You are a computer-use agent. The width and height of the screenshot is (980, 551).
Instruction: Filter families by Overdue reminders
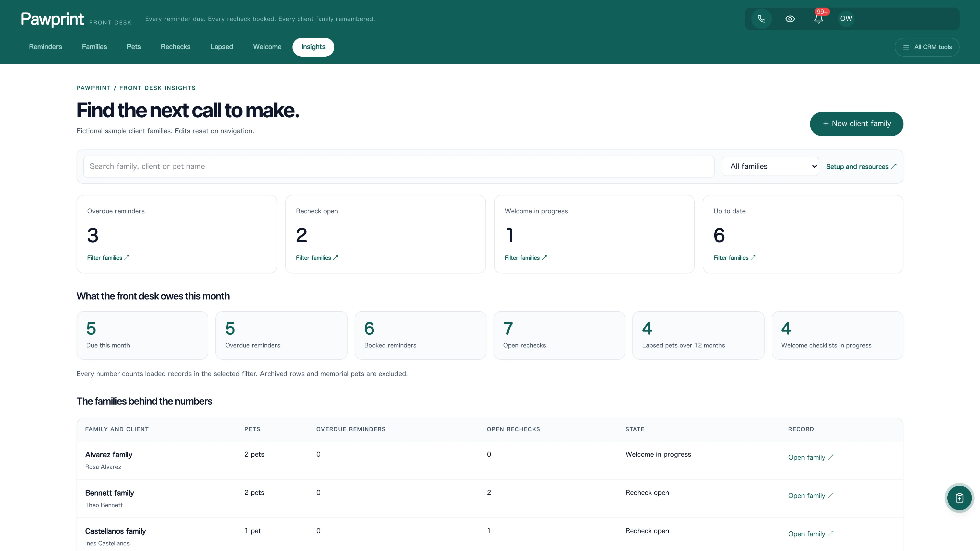108,258
